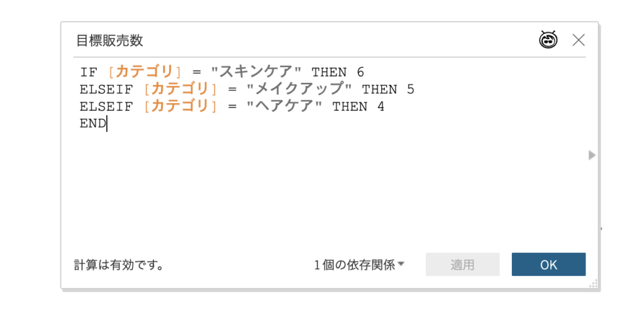Click the IF keyword in the formula
This screenshot has width=644, height=328.
point(89,72)
